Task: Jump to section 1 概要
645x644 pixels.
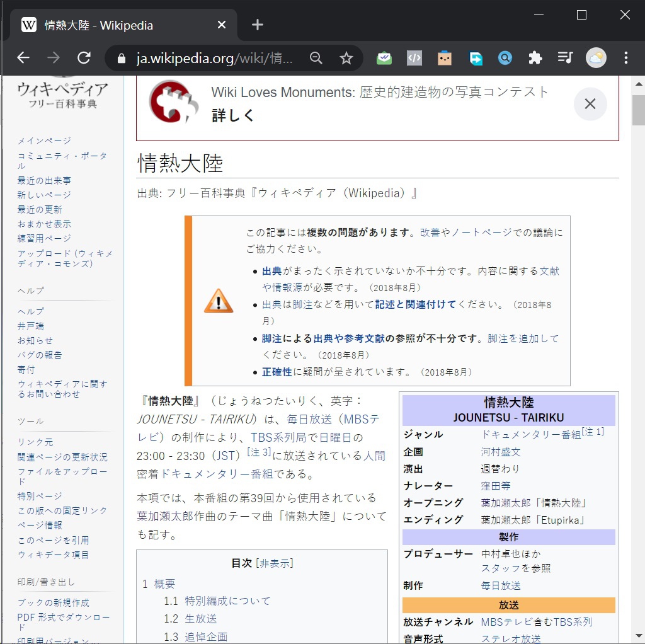Action: coord(164,584)
